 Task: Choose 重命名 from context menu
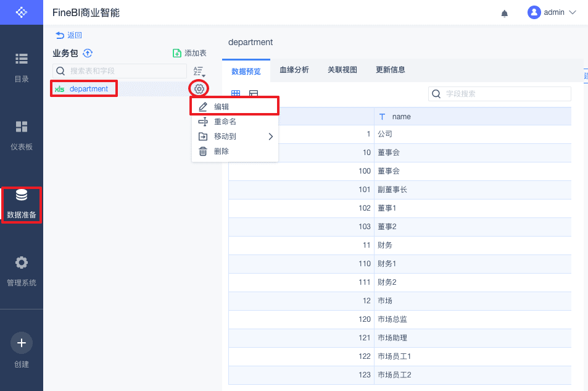[225, 122]
